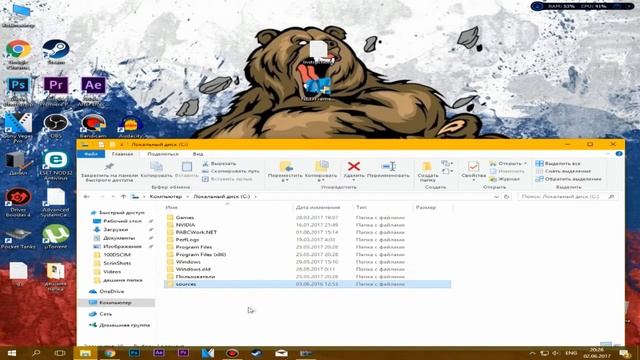
Task: Open the recent locations dropdown arrow
Action: point(113,197)
